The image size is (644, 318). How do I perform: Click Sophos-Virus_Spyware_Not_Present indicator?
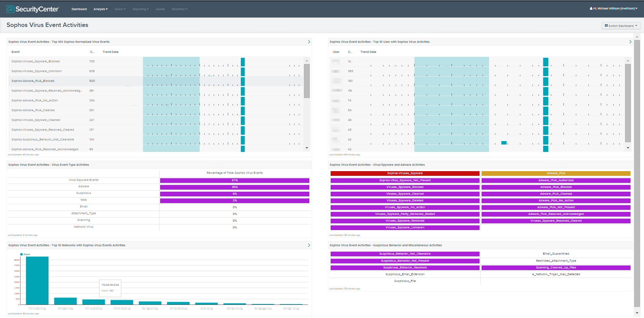[405, 181]
